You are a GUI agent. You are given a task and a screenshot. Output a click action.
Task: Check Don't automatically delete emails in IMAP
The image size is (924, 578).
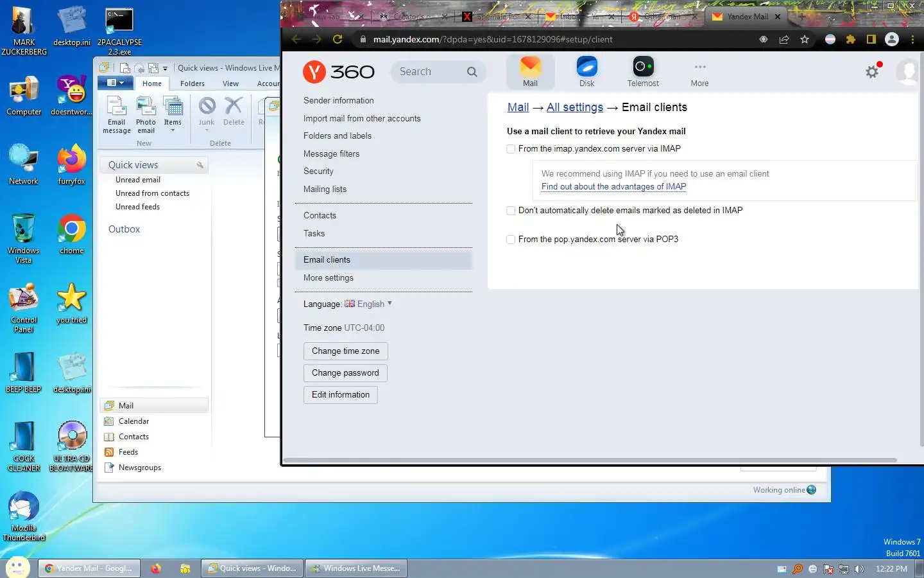511,211
